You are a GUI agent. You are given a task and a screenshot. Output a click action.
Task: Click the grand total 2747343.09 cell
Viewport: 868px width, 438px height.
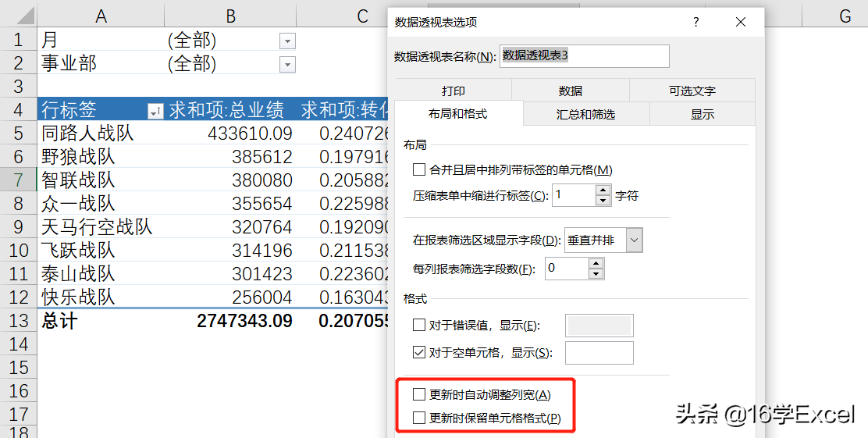pyautogui.click(x=230, y=320)
